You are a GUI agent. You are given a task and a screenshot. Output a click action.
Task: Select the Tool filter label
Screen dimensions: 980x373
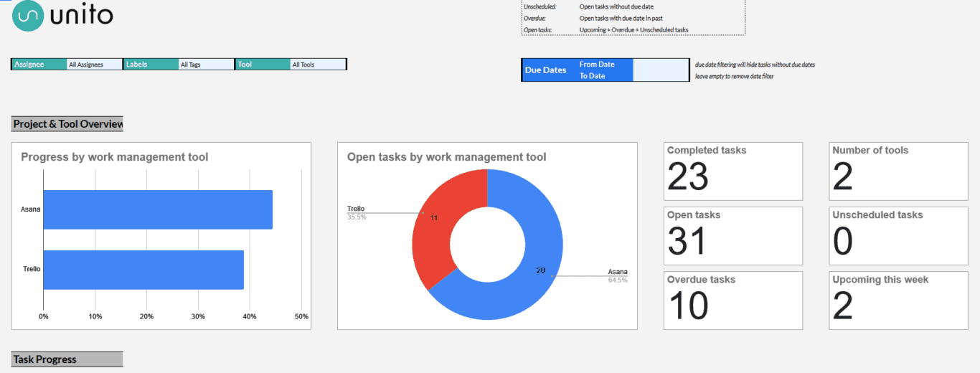point(263,65)
